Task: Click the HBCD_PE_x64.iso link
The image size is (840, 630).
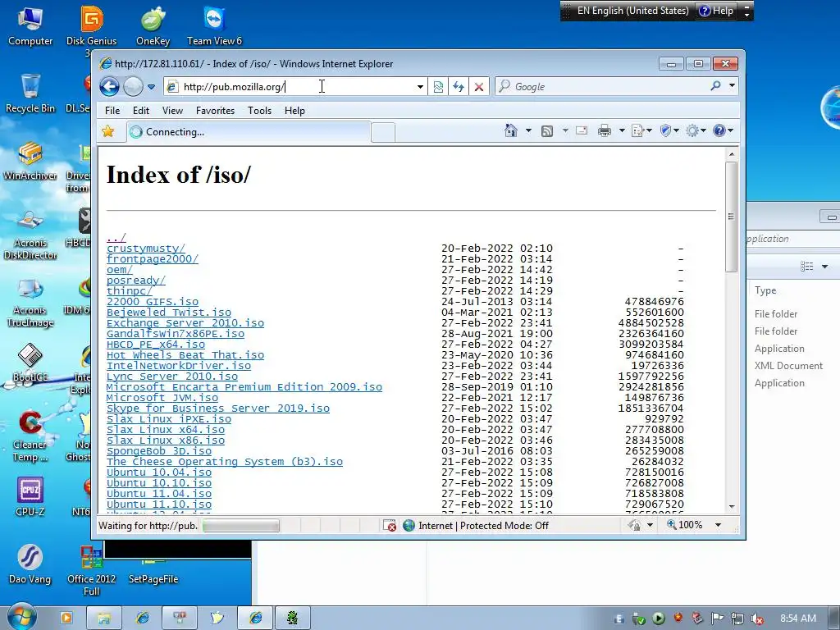Action: (156, 345)
